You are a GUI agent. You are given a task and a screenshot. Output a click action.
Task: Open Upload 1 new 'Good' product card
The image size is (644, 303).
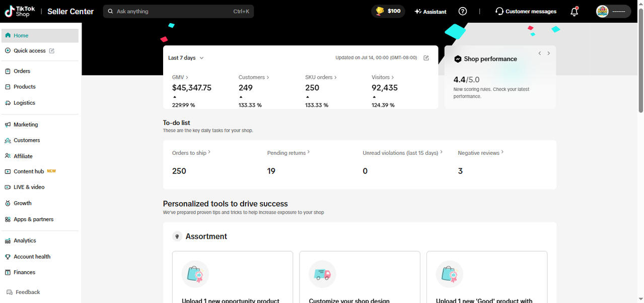coord(487,277)
